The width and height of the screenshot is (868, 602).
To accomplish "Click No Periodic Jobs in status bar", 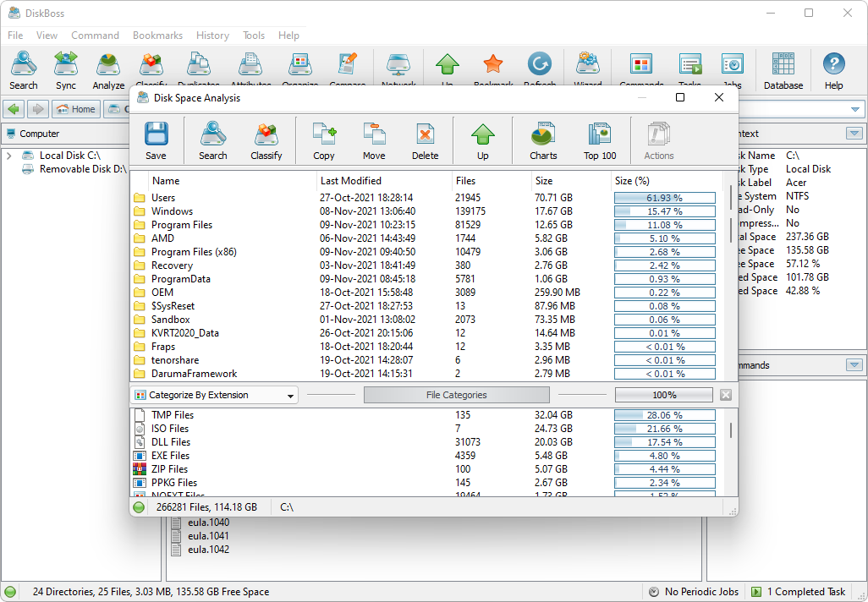I will click(x=695, y=592).
